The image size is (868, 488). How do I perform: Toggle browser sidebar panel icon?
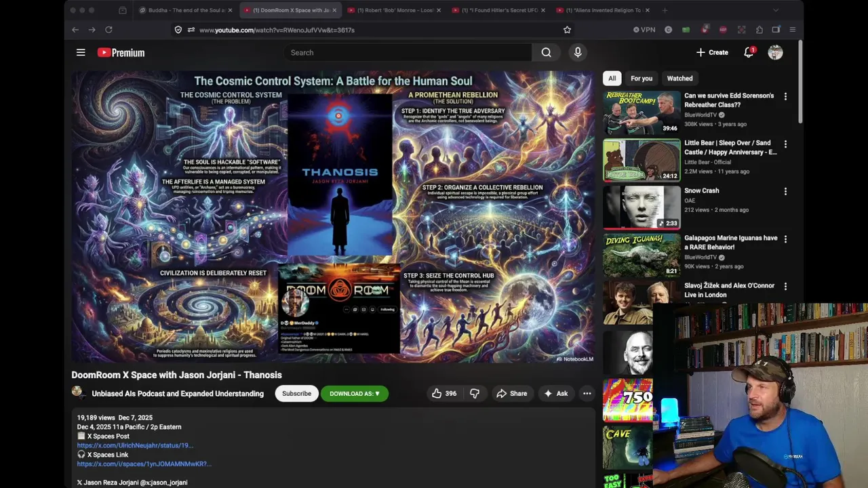coord(776,30)
